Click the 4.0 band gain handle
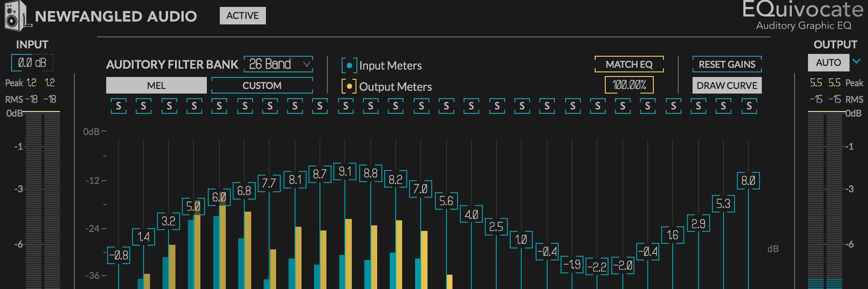This screenshot has width=868, height=289. pos(471,214)
